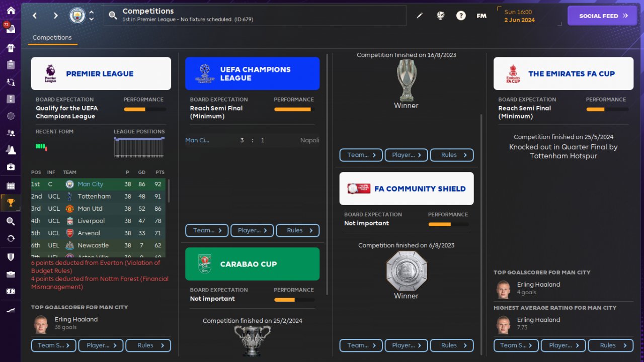644x362 pixels.
Task: Open the Schedule calendar icon
Action: [x=11, y=186]
